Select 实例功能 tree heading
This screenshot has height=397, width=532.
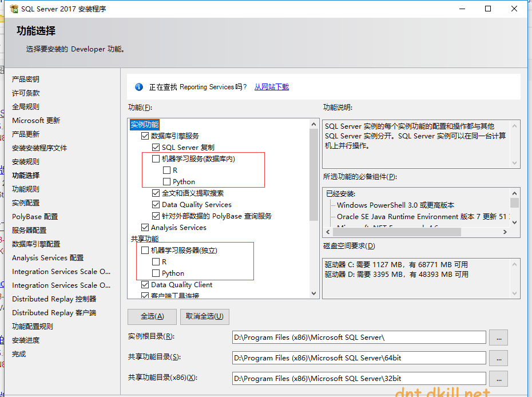click(x=145, y=125)
